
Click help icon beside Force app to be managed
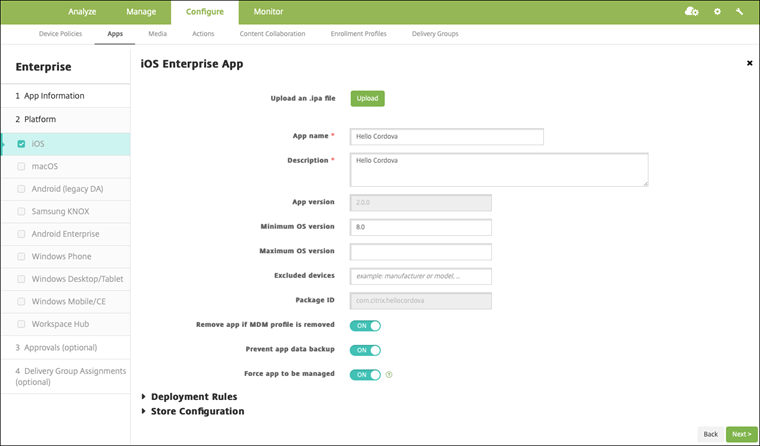(x=388, y=375)
